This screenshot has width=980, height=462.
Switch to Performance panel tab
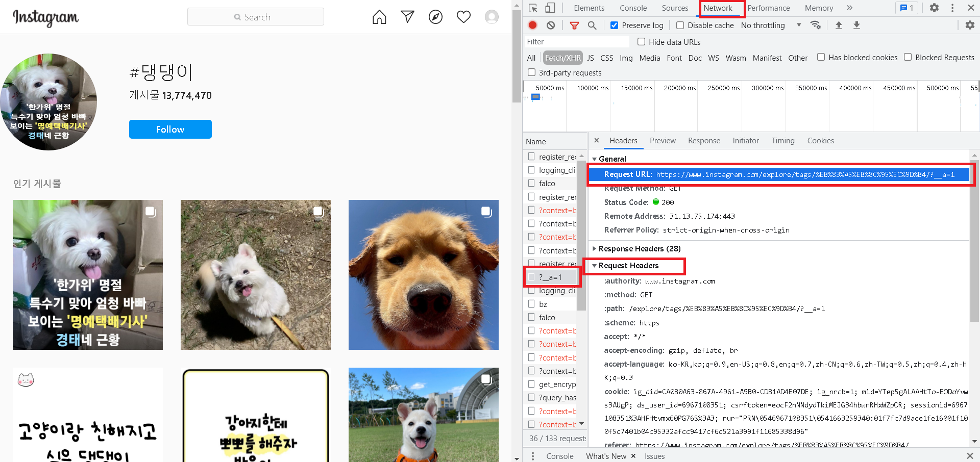768,8
